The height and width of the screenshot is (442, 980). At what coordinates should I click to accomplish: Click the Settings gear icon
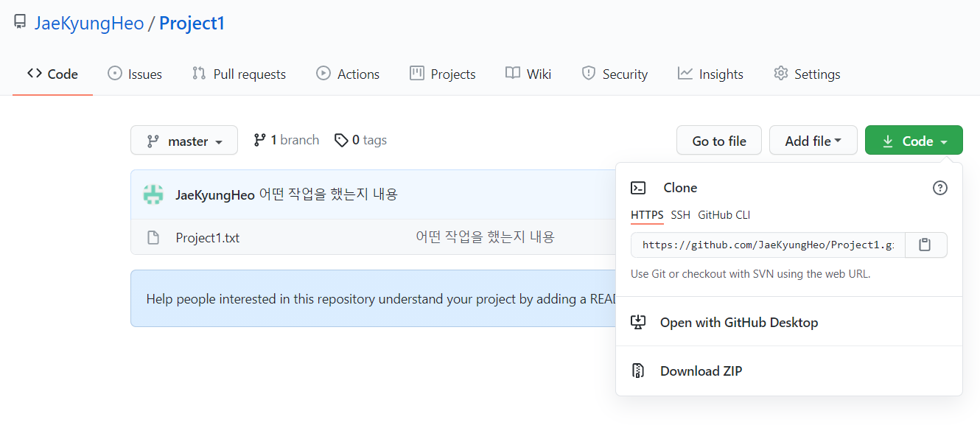pos(781,73)
